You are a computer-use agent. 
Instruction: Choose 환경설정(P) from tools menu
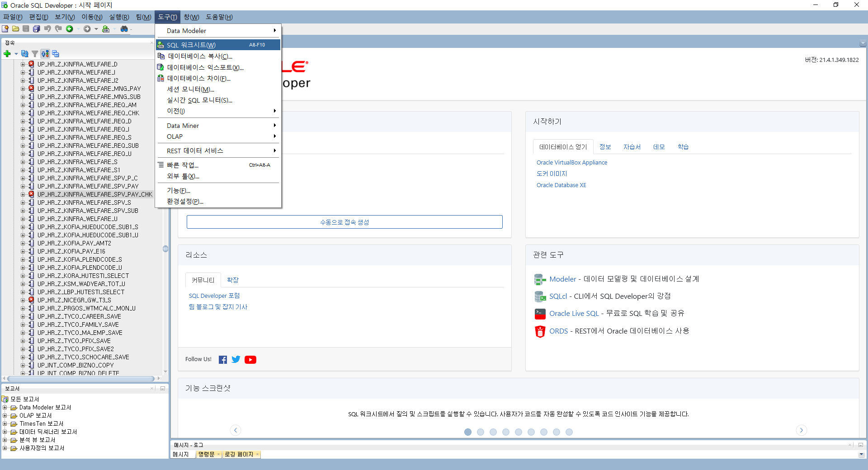[x=218, y=202]
